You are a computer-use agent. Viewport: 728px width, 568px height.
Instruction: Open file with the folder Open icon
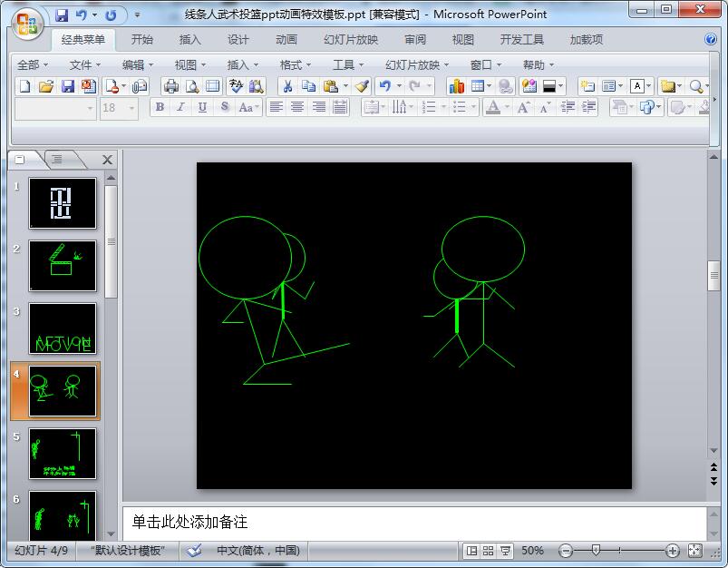45,86
